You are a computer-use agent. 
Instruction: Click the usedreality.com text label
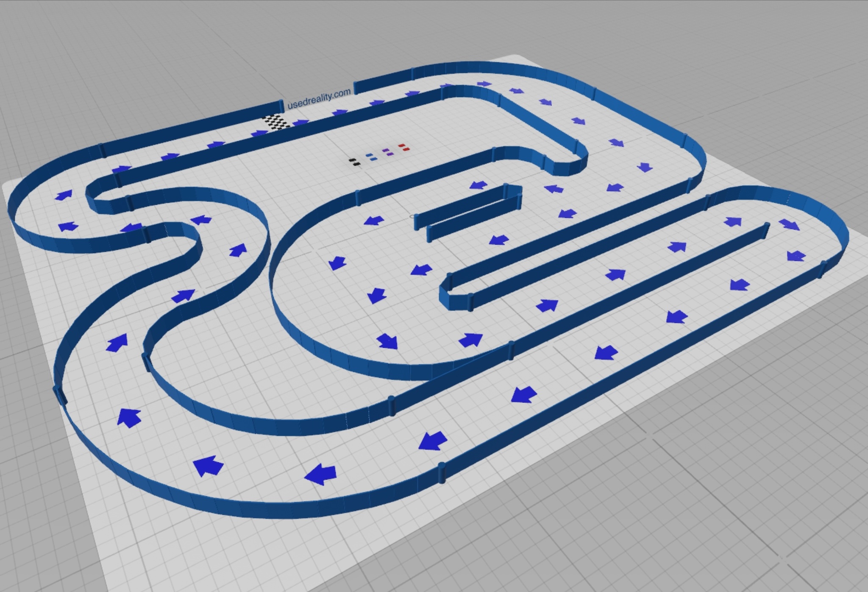point(319,98)
